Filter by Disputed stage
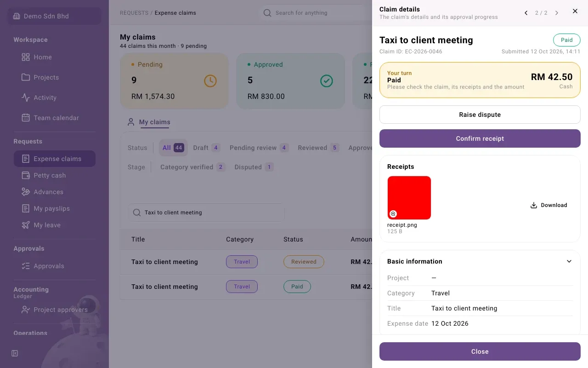The width and height of the screenshot is (588, 368). point(254,167)
